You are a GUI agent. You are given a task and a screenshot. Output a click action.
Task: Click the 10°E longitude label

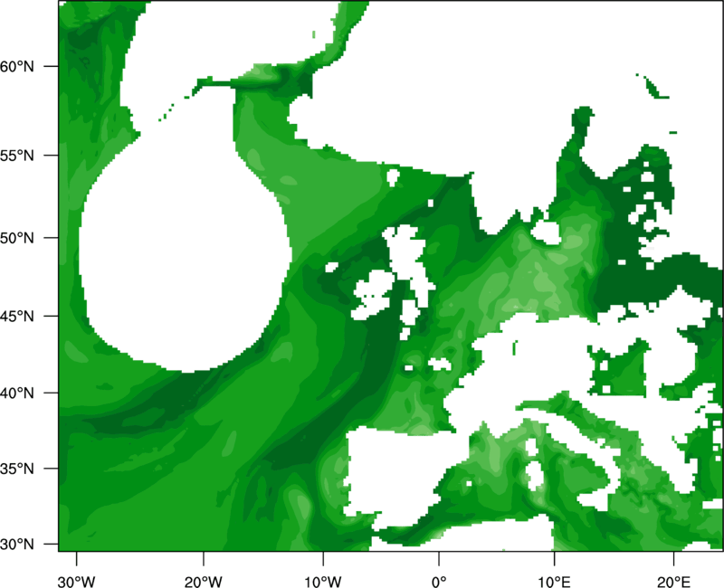point(554,582)
